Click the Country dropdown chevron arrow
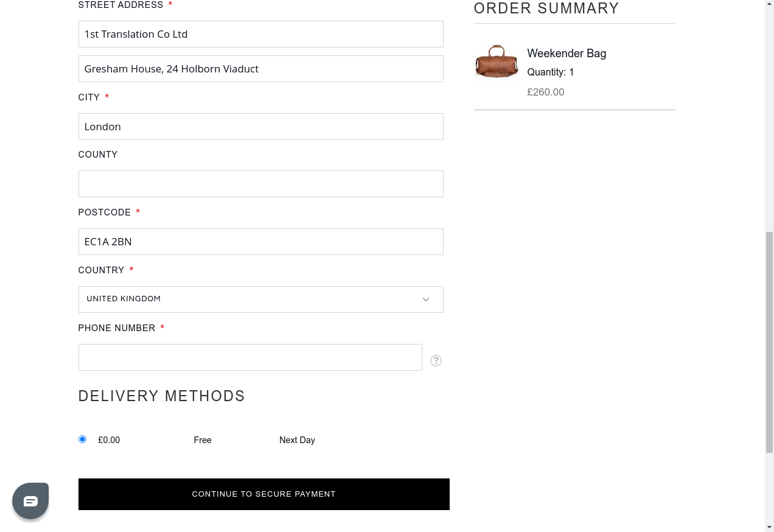The width and height of the screenshot is (774, 532). click(426, 299)
